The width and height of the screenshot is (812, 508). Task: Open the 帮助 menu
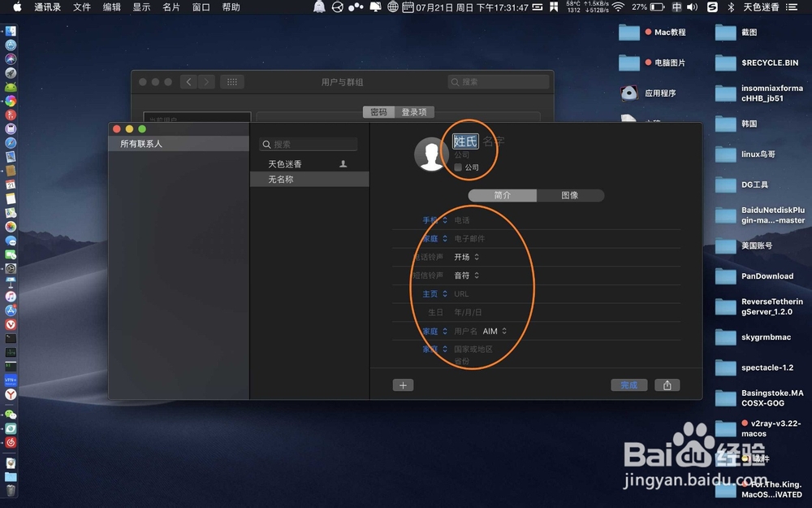pyautogui.click(x=231, y=7)
